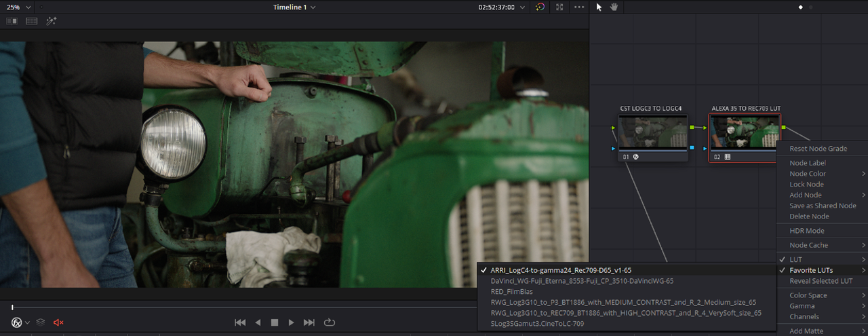This screenshot has width=868, height=336.
Task: Choose Save as Shared Node
Action: (823, 206)
